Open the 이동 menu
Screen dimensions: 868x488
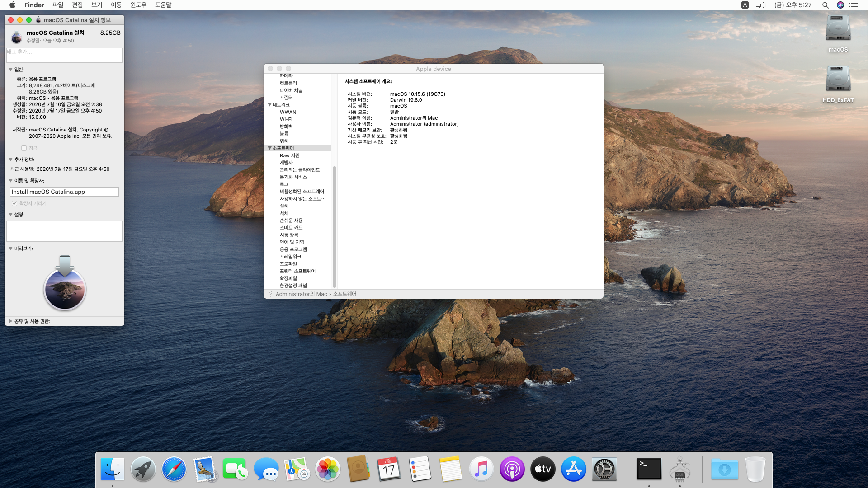116,5
